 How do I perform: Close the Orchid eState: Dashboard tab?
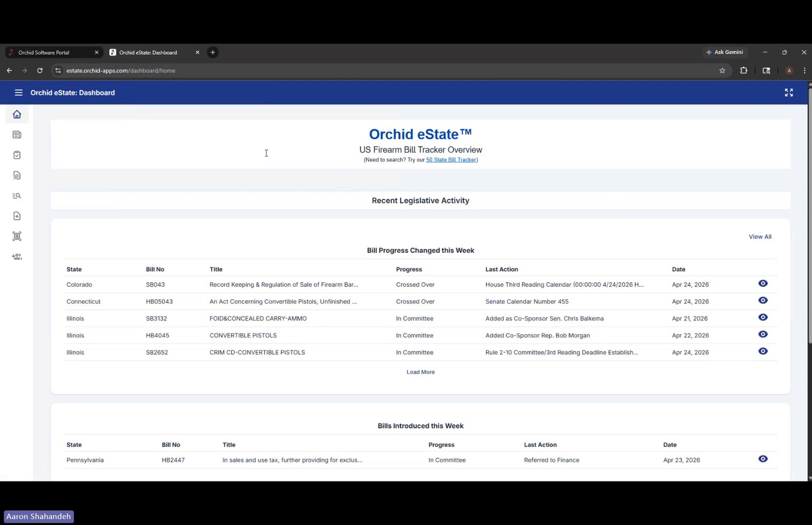click(197, 52)
